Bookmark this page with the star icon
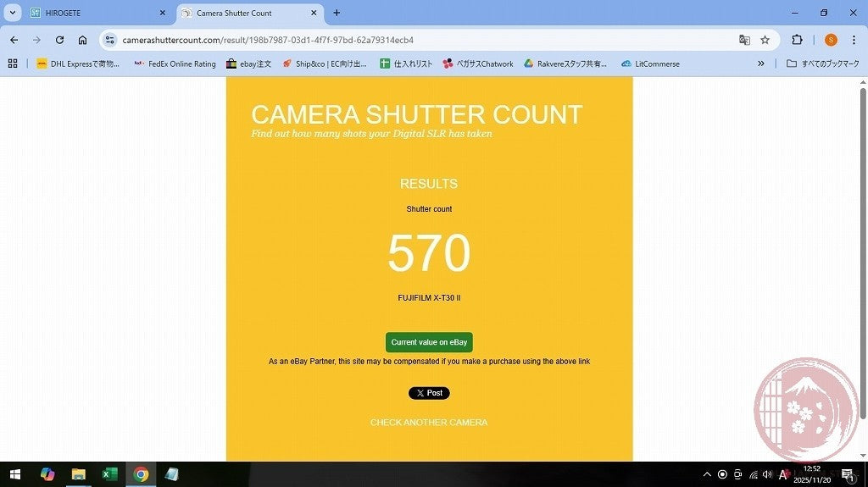The image size is (868, 487). click(765, 40)
